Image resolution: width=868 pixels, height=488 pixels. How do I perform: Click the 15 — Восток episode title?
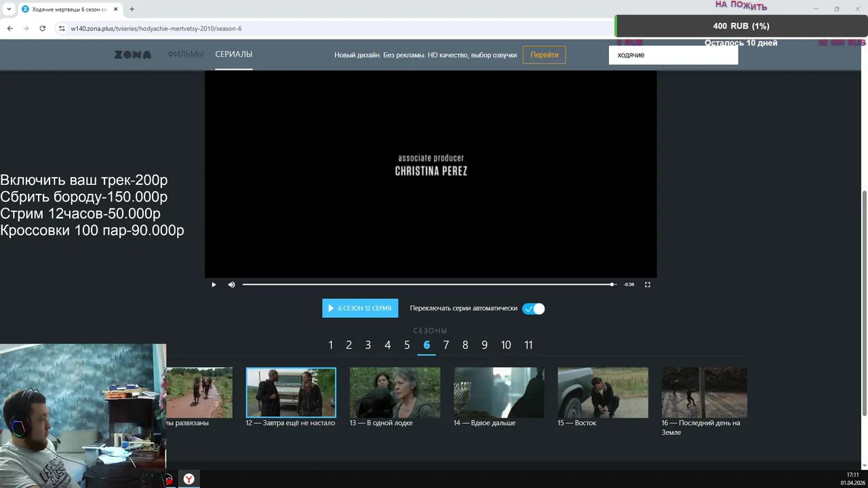tap(577, 423)
